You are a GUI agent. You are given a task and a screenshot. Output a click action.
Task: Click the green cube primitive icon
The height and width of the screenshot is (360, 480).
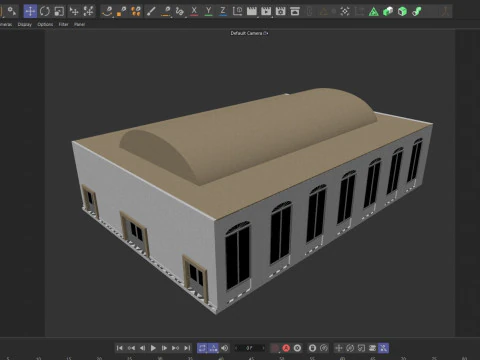tap(402, 12)
